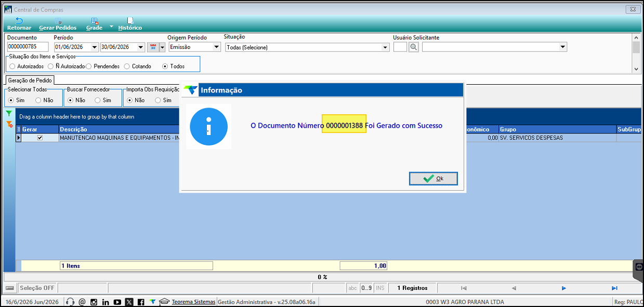Image resolution: width=644 pixels, height=307 pixels.
Task: Click the vertical scrollbar down arrow at top right
Action: point(636,69)
